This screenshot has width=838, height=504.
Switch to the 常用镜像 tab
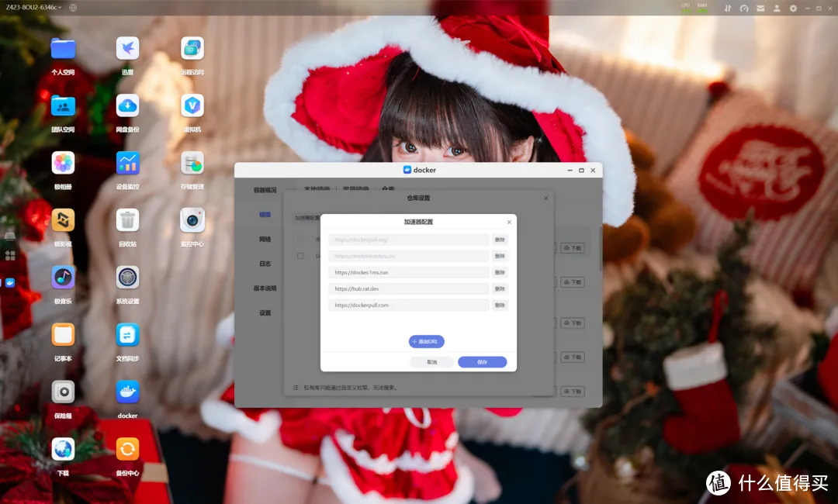point(355,188)
